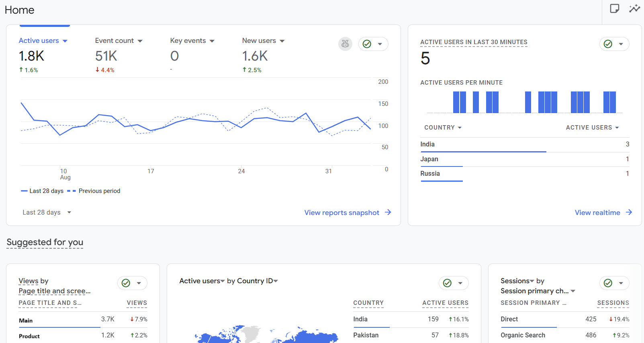Click the India row in realtime table
Image resolution: width=644 pixels, height=343 pixels.
[x=427, y=144]
